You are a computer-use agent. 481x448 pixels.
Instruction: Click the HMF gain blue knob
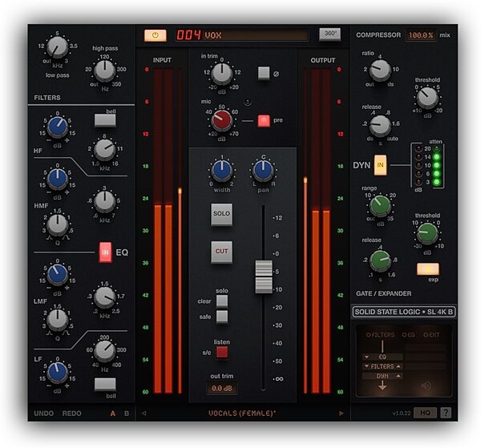[x=58, y=179]
